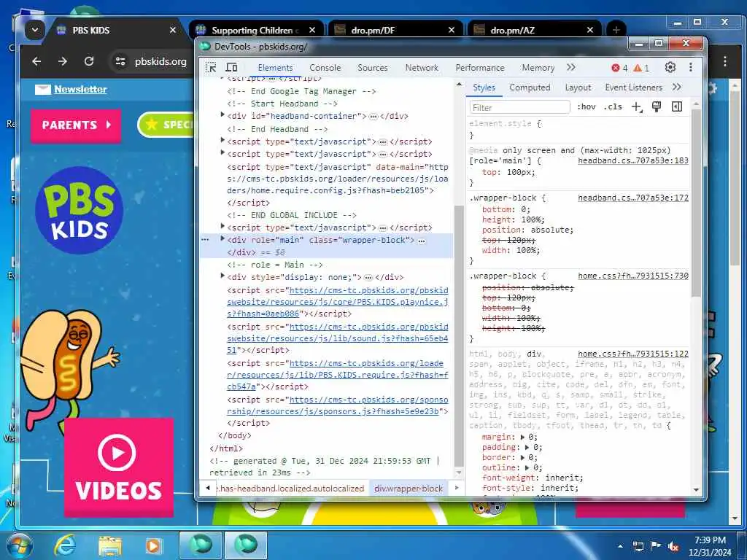Open DevTools settings gear
The width and height of the screenshot is (747, 560).
670,68
